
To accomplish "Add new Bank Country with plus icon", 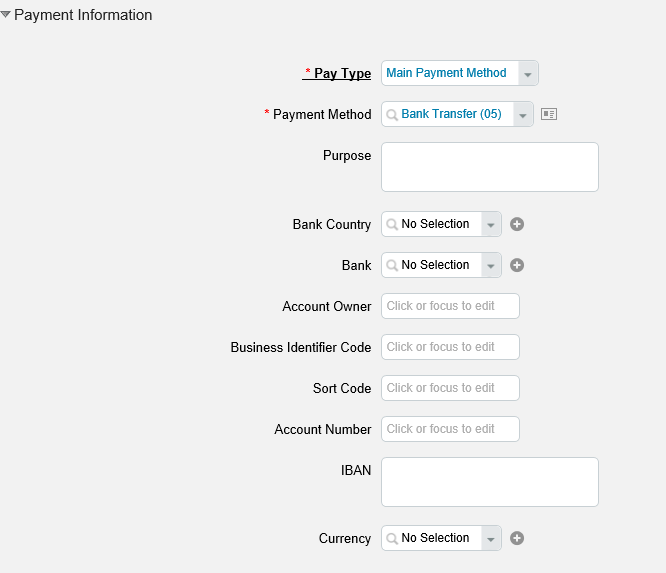I will (517, 224).
